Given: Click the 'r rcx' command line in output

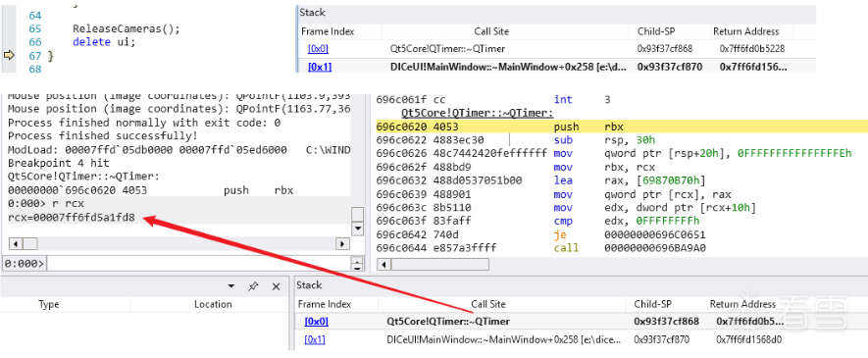Looking at the screenshot, I should click(x=46, y=204).
